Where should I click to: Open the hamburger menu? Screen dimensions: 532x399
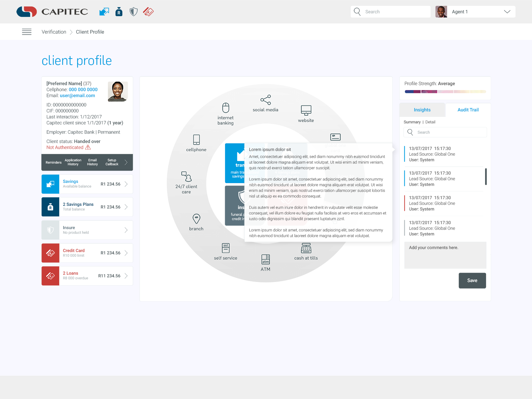point(27,32)
